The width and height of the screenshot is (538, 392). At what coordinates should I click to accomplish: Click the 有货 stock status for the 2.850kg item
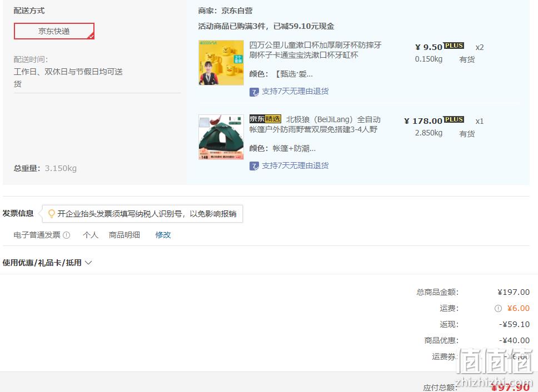467,134
